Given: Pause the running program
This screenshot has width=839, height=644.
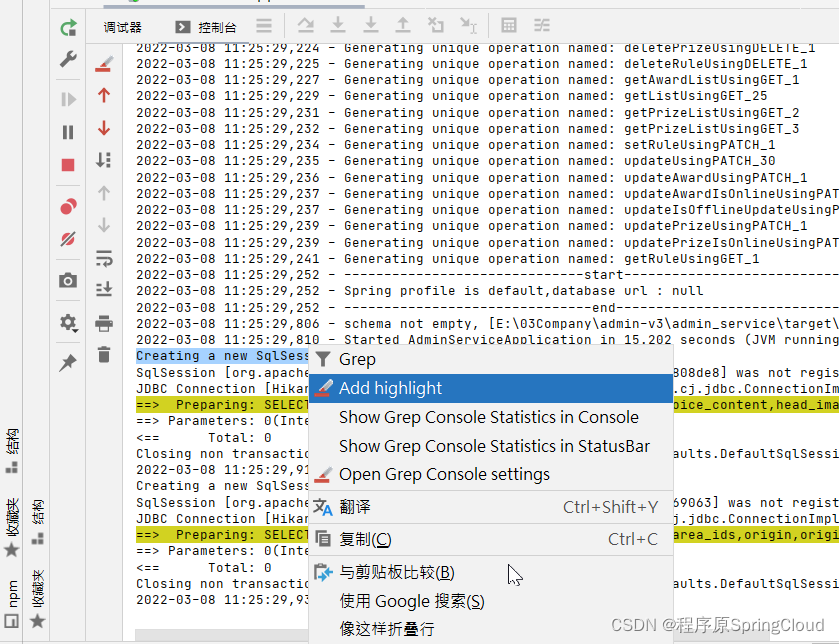Looking at the screenshot, I should point(67,129).
